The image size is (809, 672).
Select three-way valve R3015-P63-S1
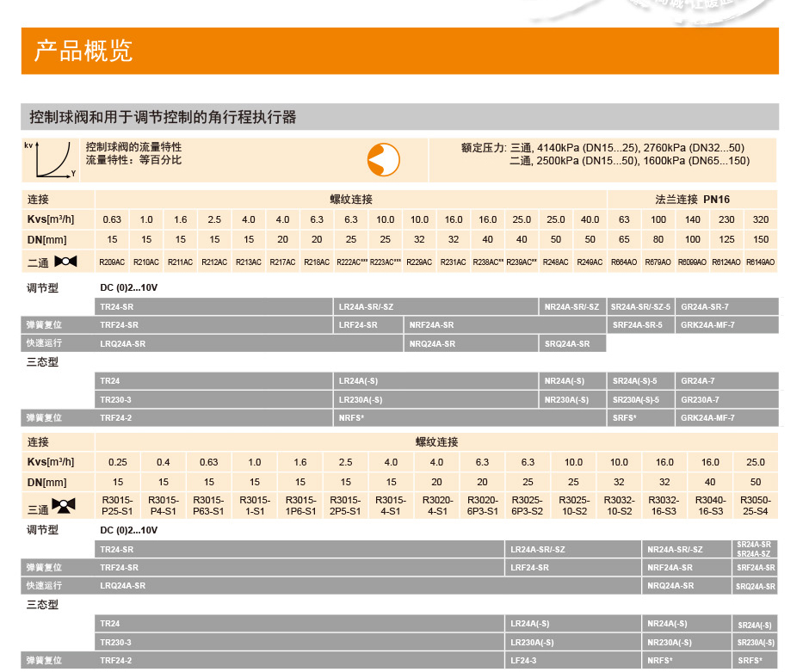point(208,506)
